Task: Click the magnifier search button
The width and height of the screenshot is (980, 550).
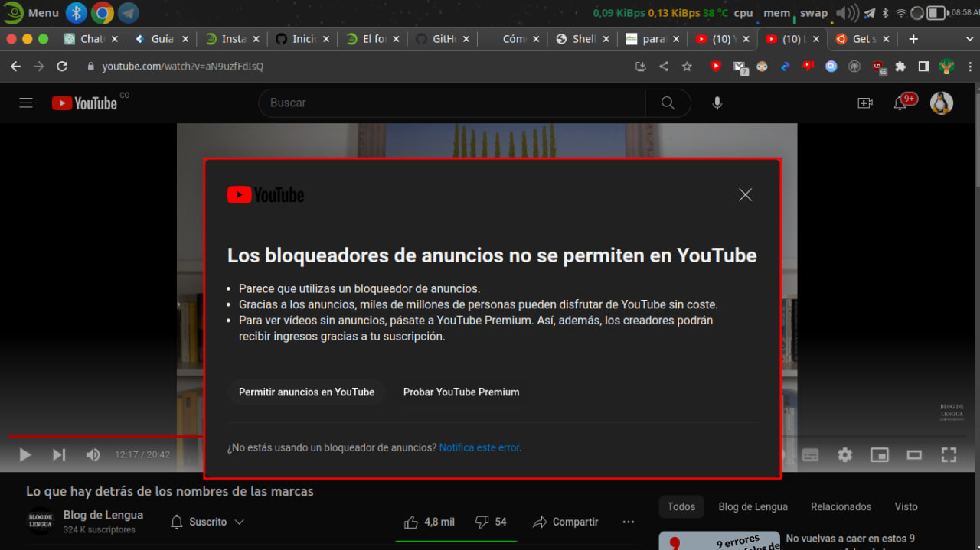Action: tap(668, 103)
